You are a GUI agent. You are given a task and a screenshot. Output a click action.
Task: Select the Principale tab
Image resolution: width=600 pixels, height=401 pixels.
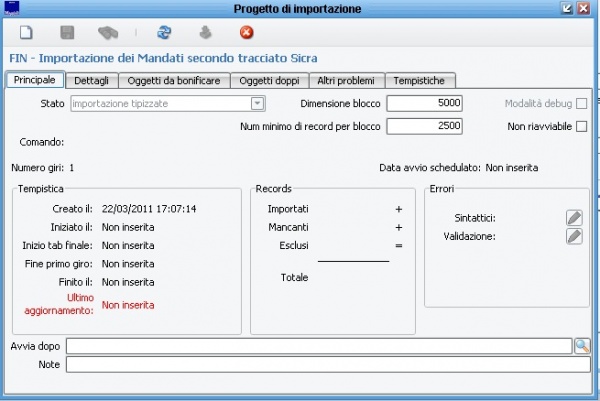pyautogui.click(x=35, y=80)
